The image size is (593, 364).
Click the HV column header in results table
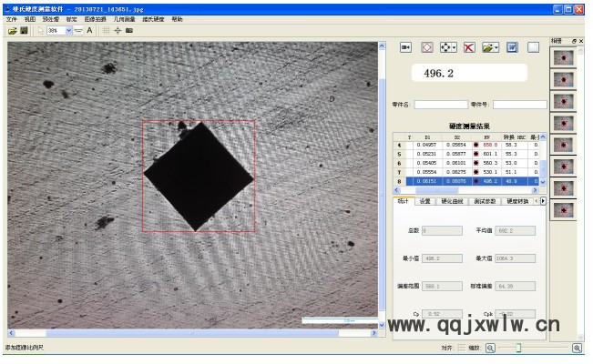486,136
